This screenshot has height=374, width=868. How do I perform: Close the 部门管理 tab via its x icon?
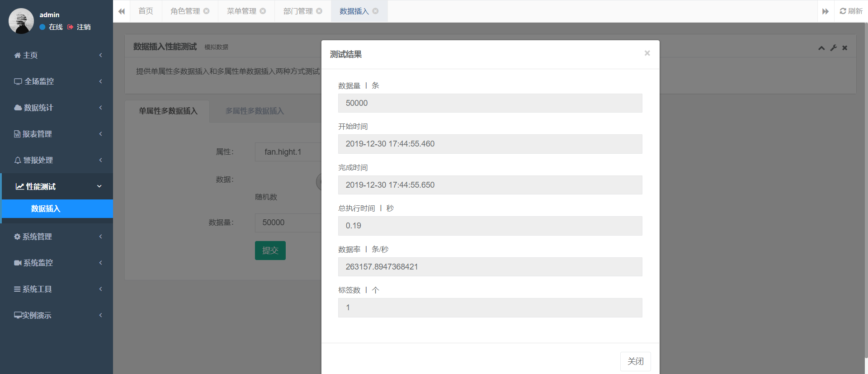pos(320,11)
